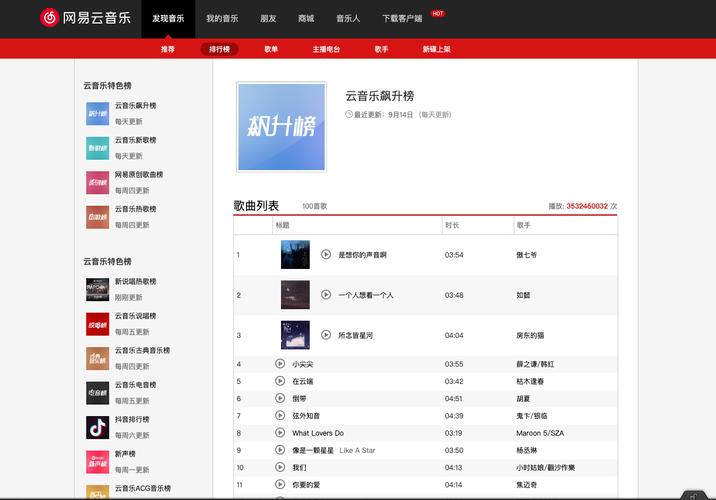
Task: Open the 我的音乐 tab
Action: point(222,18)
